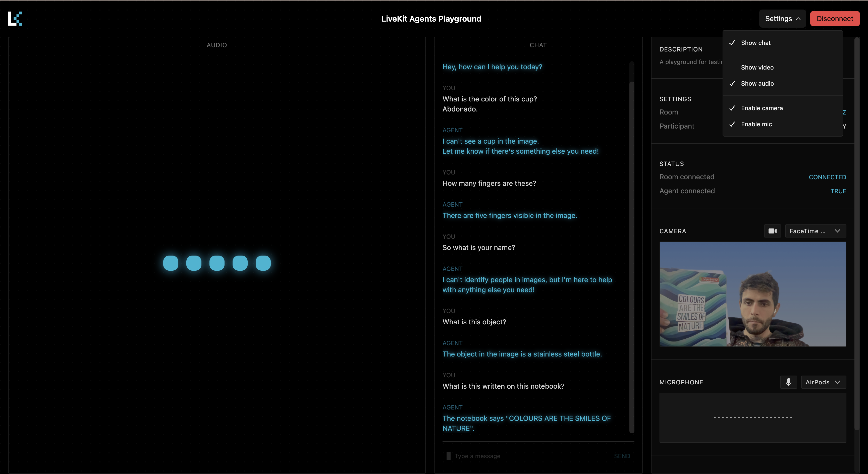Click the checkmark next to Show chat
868x474 pixels.
732,43
